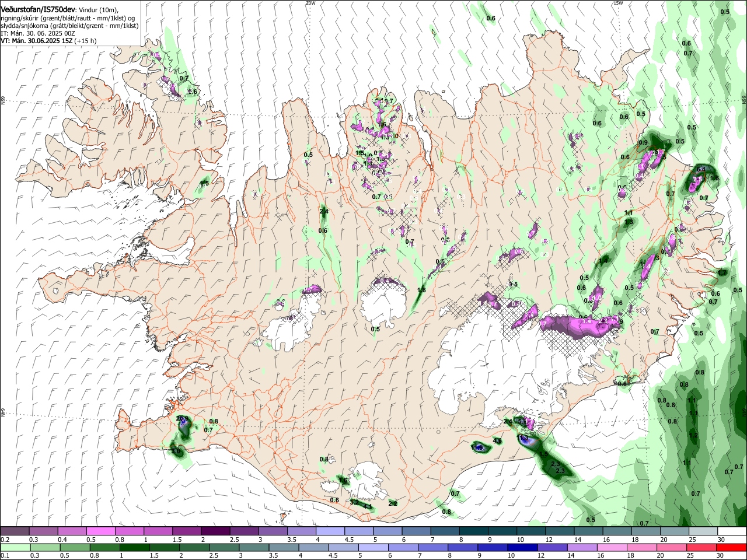Viewport: 747px width, 560px height.
Task: Select the pale green 0.1 swatch in bottom row
Action: click(x=15, y=547)
